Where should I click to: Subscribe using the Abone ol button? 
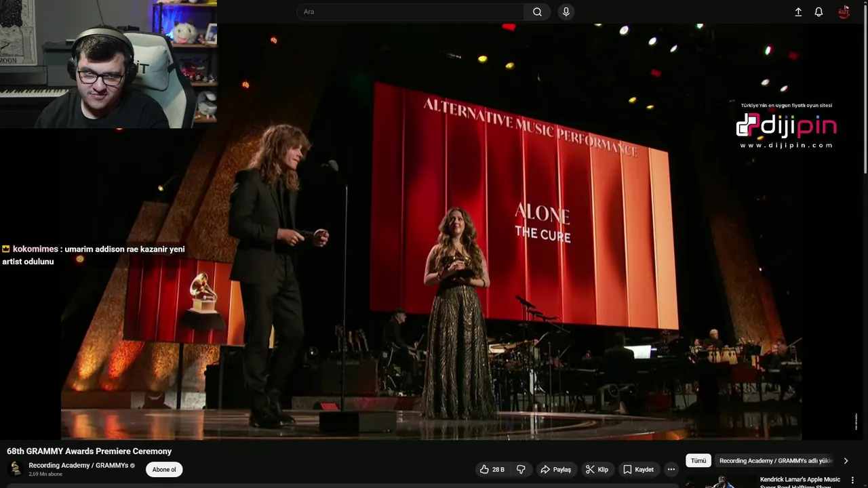click(164, 469)
